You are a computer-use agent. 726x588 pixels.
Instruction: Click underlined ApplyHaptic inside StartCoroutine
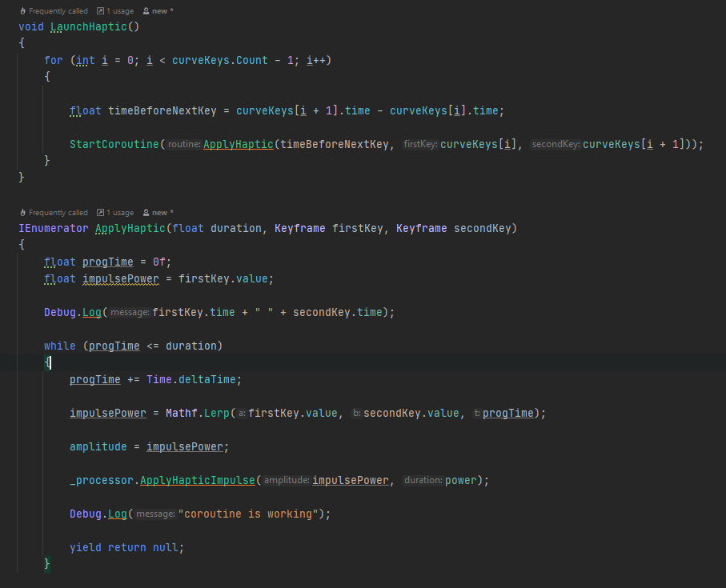(239, 144)
